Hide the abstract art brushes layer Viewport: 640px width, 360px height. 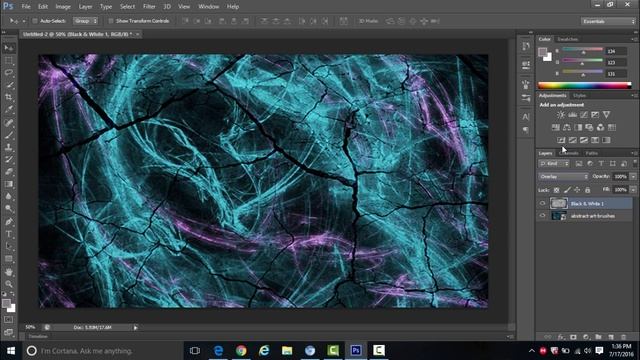click(x=542, y=216)
